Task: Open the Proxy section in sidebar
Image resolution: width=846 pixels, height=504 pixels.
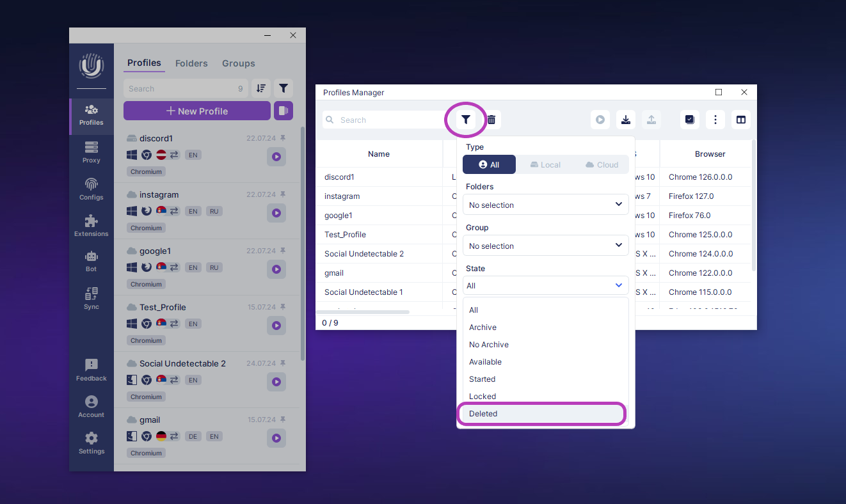Action: [x=92, y=153]
